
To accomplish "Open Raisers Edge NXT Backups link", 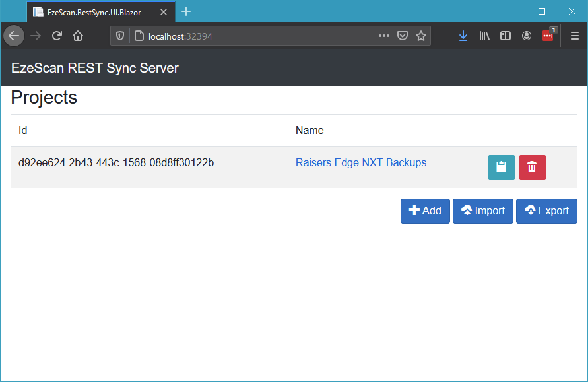I will pos(360,163).
